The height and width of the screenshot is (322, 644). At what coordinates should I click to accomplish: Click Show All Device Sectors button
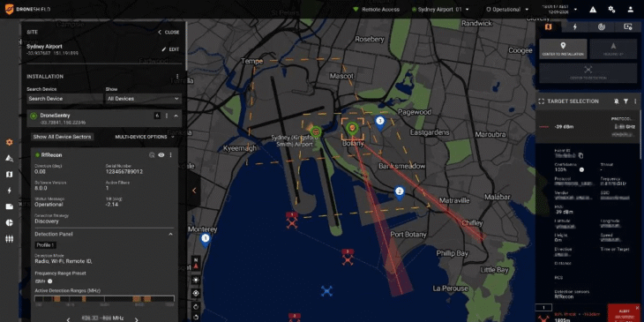click(63, 137)
